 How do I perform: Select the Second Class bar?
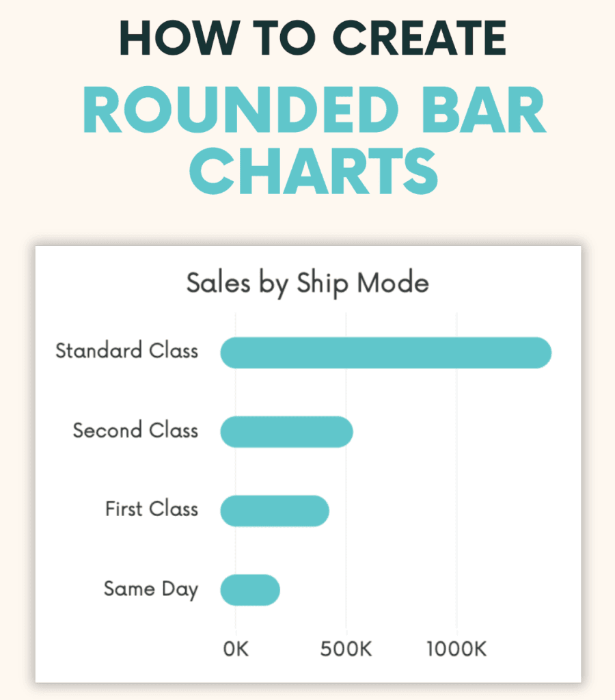pos(286,431)
